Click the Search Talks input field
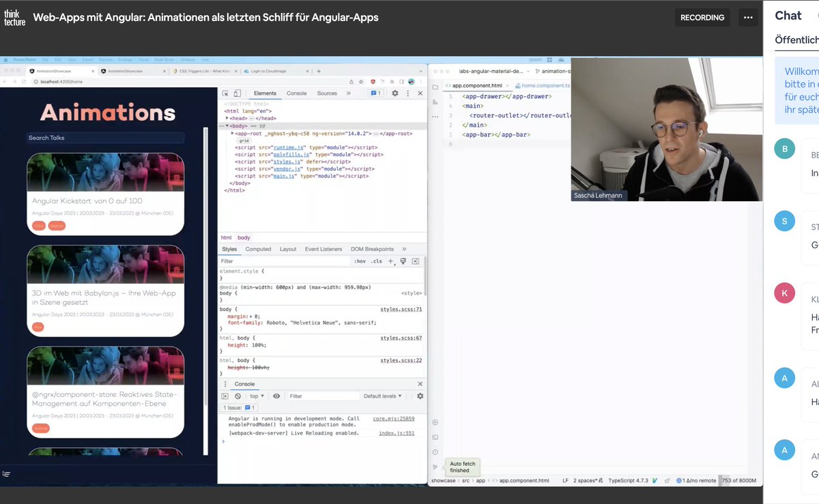Viewport: 819px width, 504px height. (x=105, y=138)
